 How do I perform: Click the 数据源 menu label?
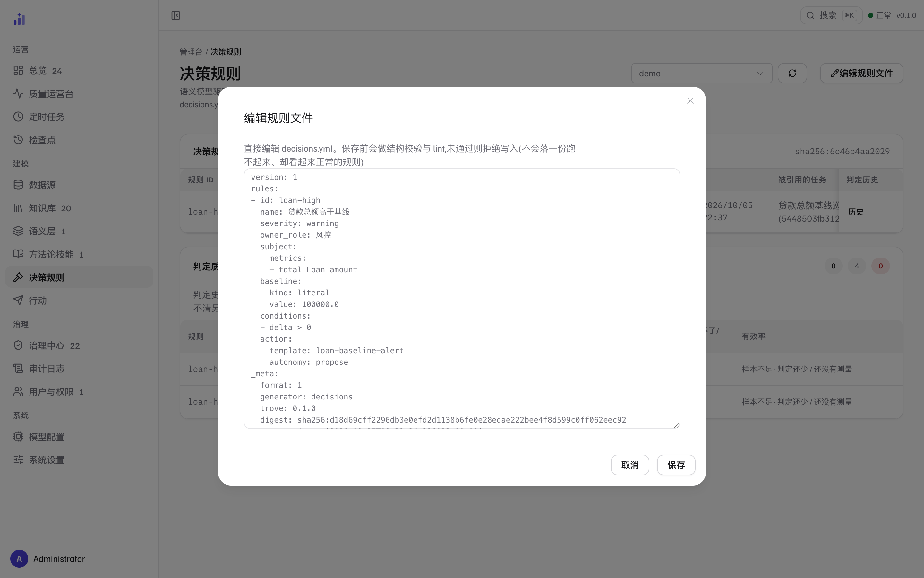click(42, 185)
